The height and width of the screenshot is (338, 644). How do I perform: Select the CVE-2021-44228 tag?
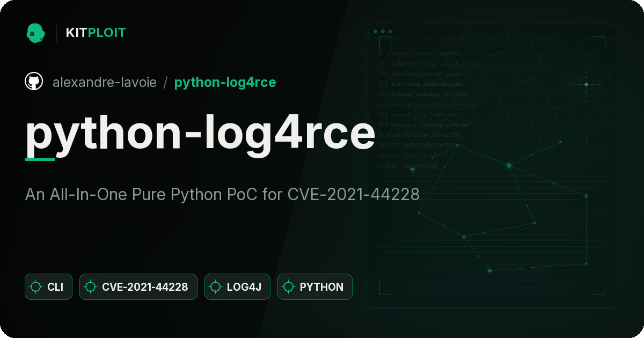138,287
